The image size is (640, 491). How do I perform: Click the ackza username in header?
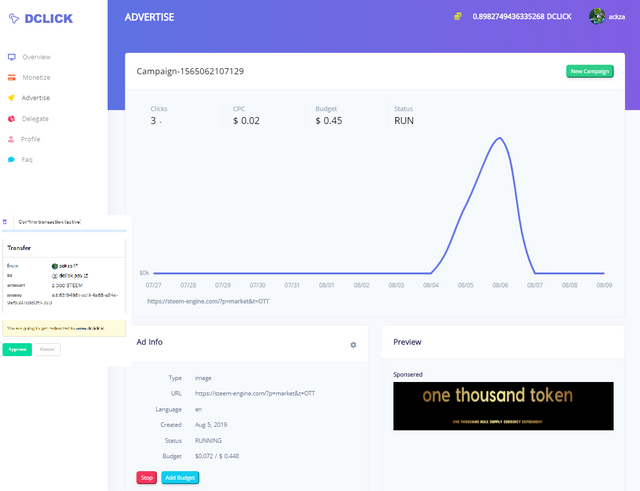(x=617, y=17)
